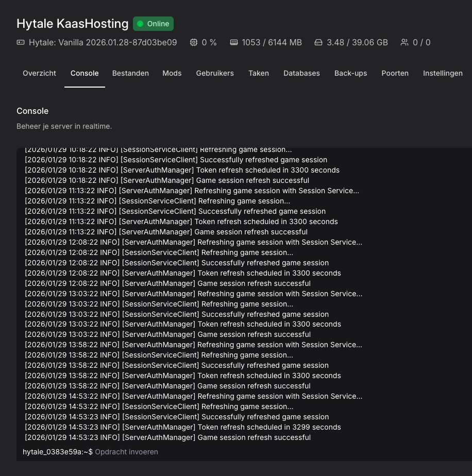Focus the Opdracht invoeren command field
472x476 pixels.
point(127,452)
